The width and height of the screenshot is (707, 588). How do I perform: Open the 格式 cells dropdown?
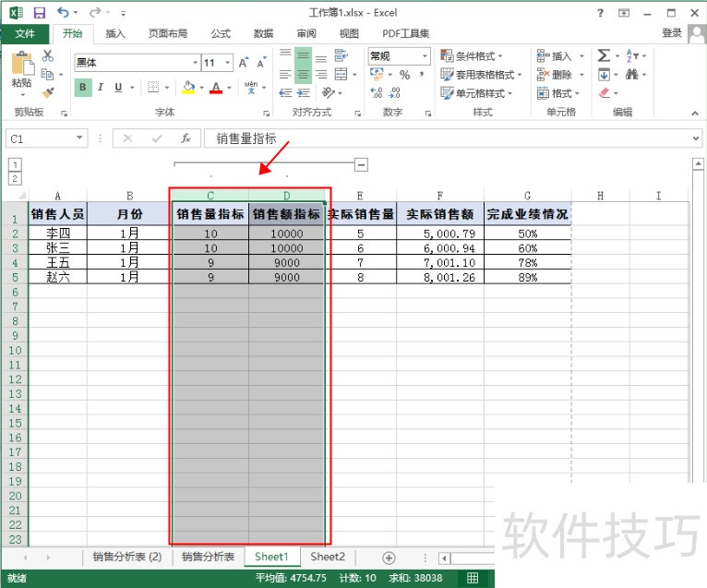click(x=558, y=93)
